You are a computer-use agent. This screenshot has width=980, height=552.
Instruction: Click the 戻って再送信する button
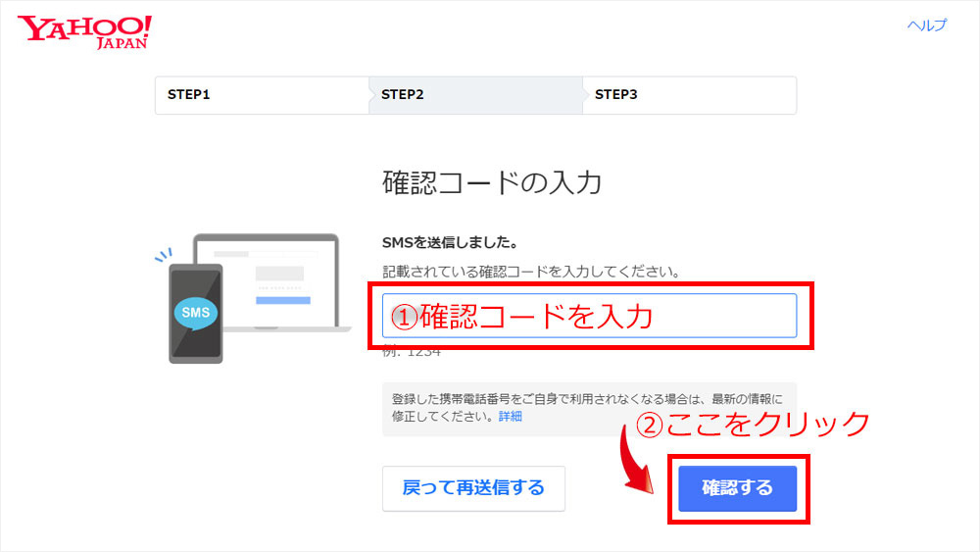(x=473, y=488)
